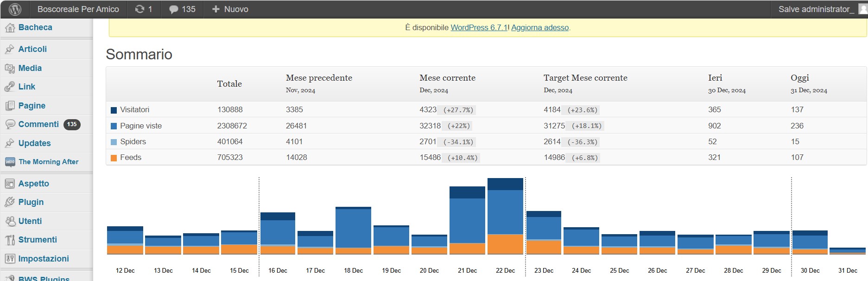Open the comments bubble icon in admin bar
This screenshot has height=281, width=868.
[173, 9]
